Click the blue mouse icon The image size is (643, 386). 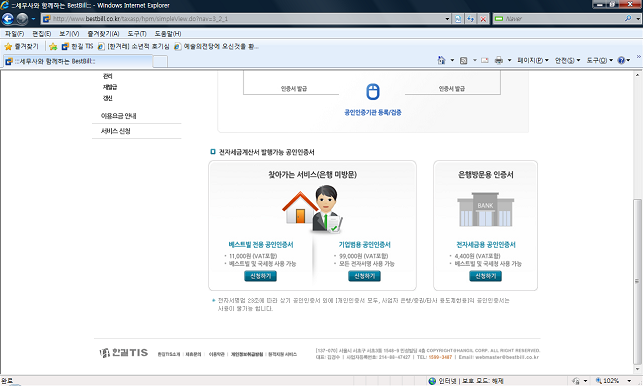(x=372, y=91)
